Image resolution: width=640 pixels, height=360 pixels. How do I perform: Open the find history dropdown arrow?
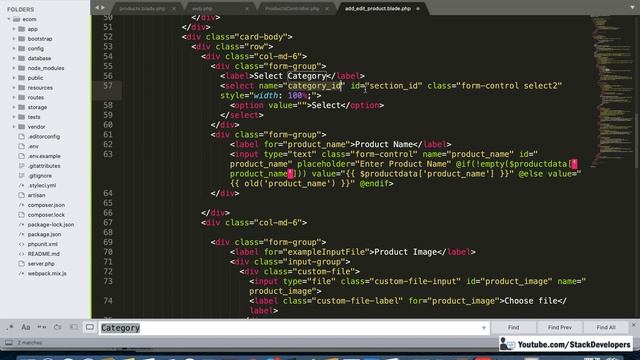(x=484, y=328)
